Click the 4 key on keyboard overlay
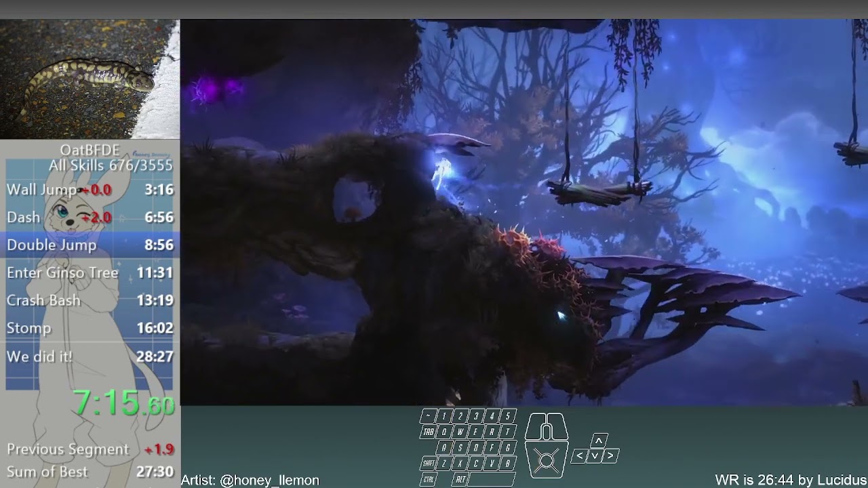 point(492,415)
